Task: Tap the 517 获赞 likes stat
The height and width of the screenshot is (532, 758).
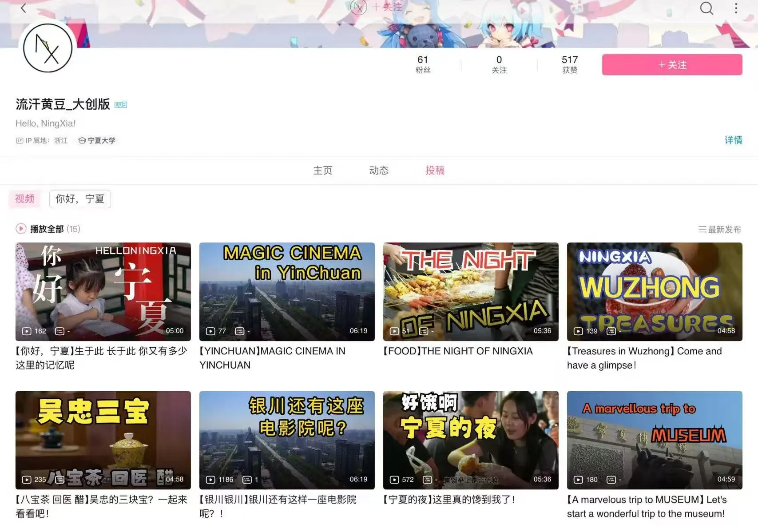Action: 570,64
